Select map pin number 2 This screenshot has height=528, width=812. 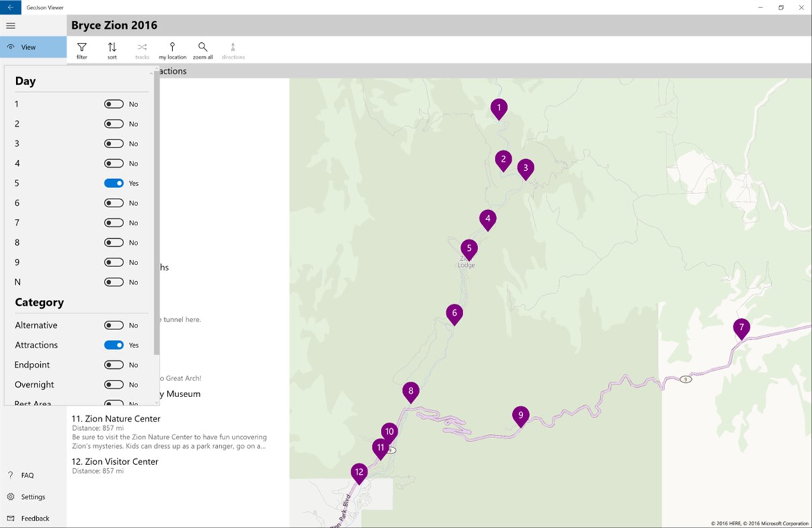point(503,160)
